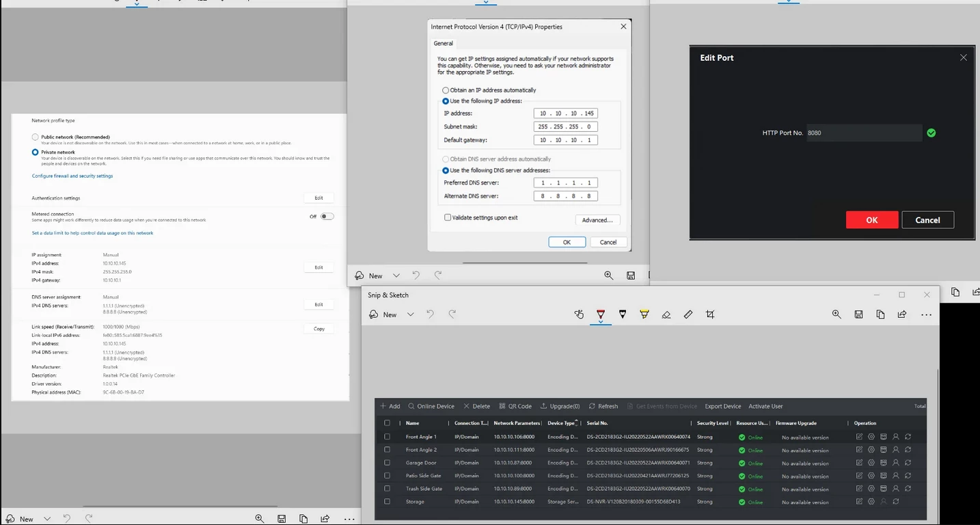Screen dimensions: 980x525
Task: Expand New dropdown arrow in IPv4 Properties snip window
Action: point(396,275)
